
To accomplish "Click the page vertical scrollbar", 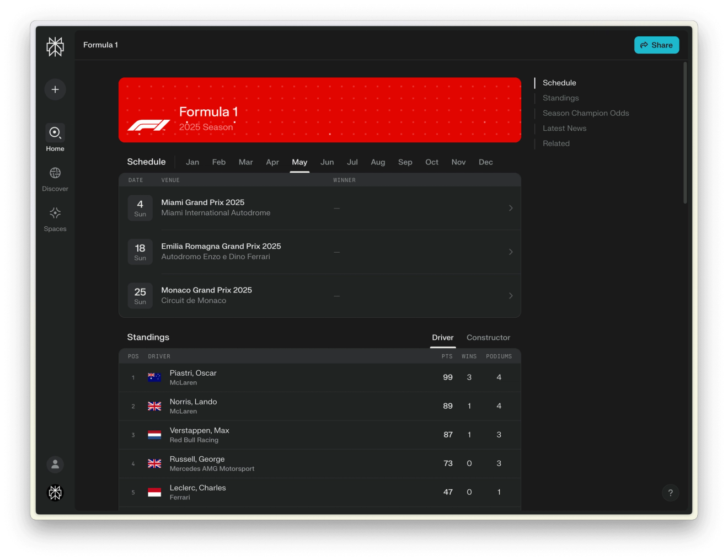I will point(685,133).
